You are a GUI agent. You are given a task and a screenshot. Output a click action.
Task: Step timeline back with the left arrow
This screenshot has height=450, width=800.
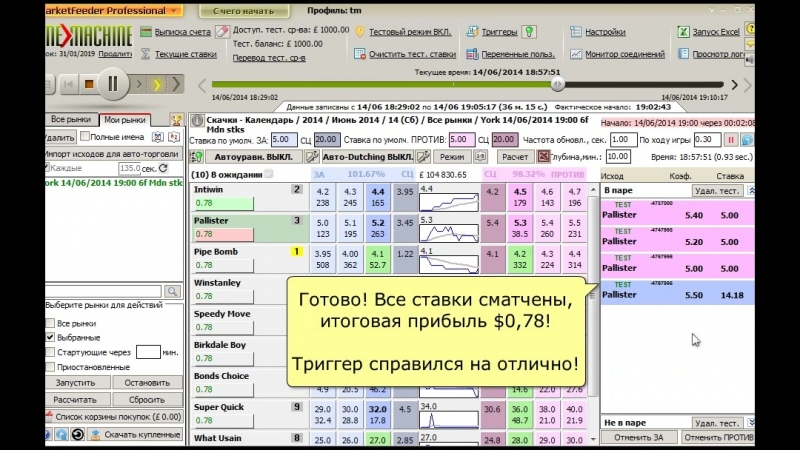[202, 85]
